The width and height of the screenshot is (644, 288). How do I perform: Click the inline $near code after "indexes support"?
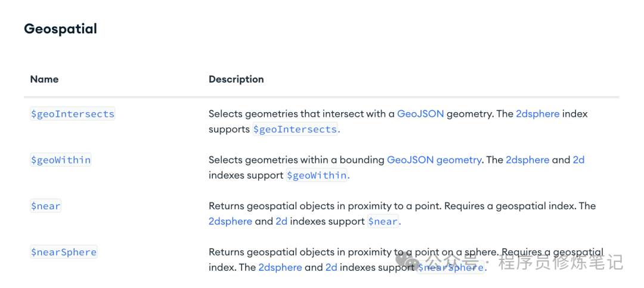(383, 222)
